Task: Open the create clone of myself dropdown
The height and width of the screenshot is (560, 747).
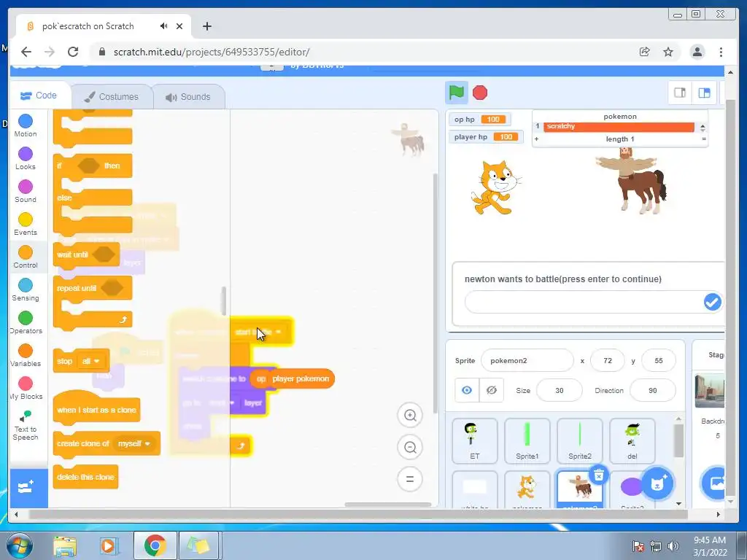Action: 134,443
